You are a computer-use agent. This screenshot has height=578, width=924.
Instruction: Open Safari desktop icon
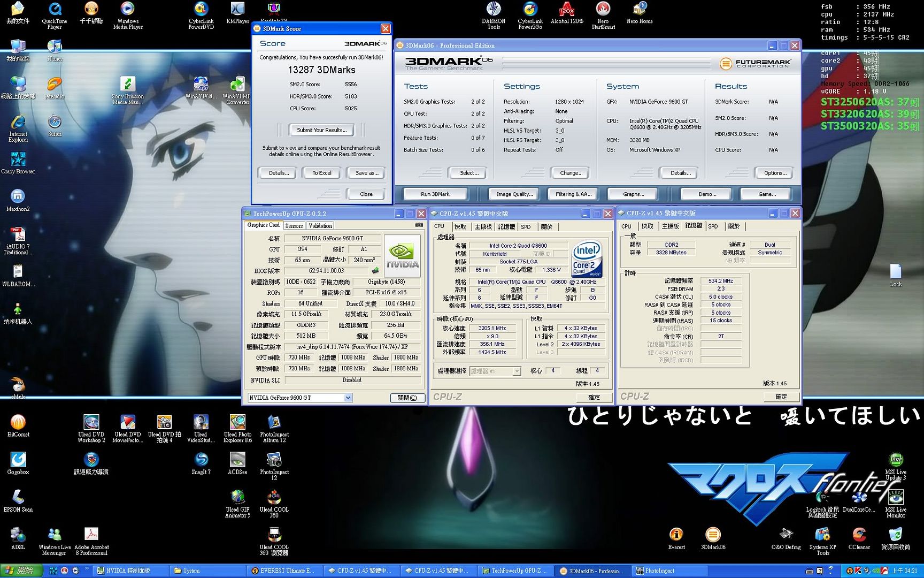[x=55, y=126]
